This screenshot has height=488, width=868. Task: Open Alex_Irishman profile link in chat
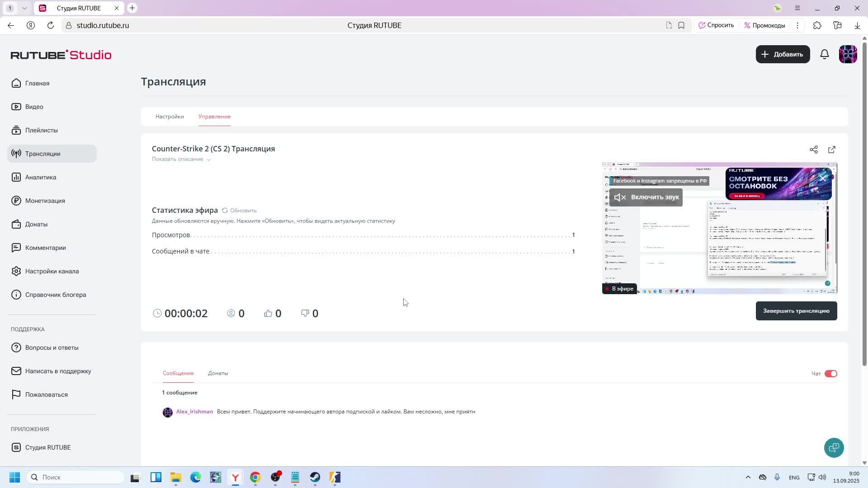[194, 412]
